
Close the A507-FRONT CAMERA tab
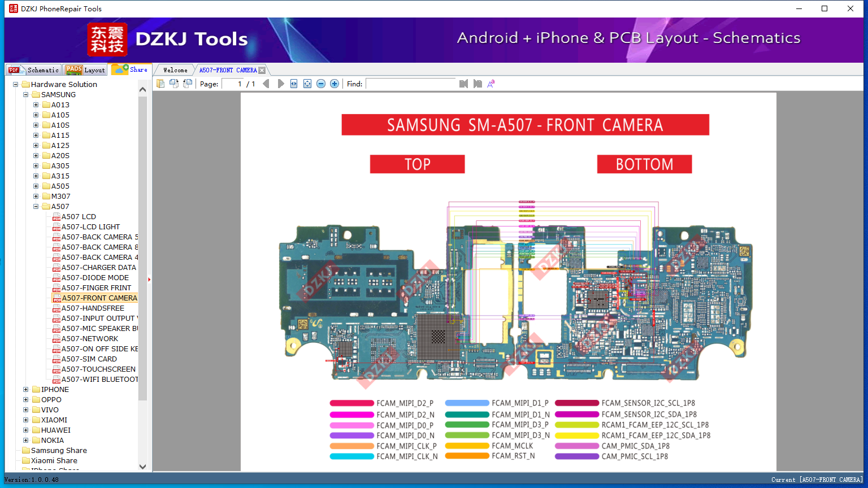tap(262, 70)
